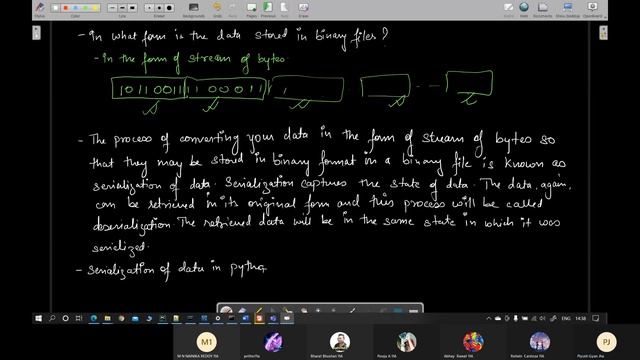Viewport: 640px width, 360px height.
Task: Show hidden system tray icons
Action: 489,318
